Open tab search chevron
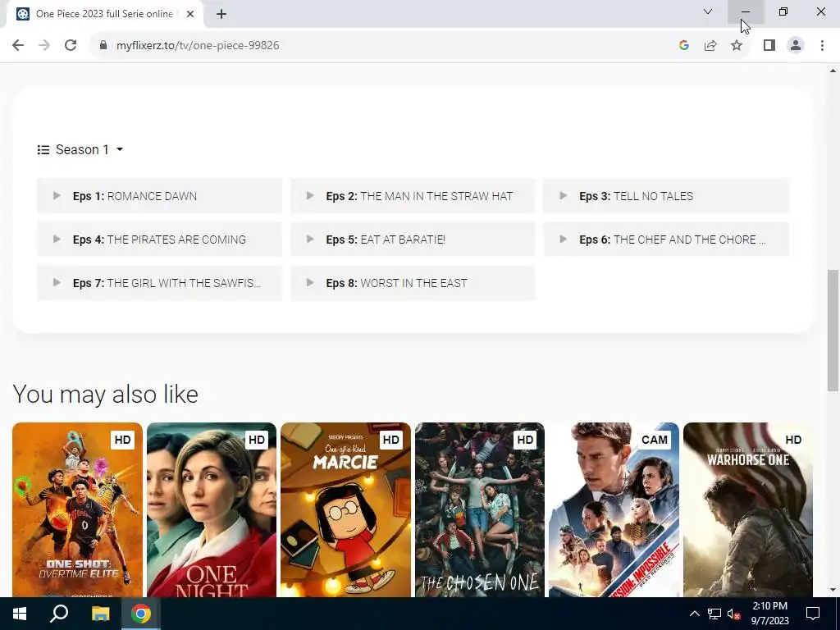The image size is (840, 630). pos(708,11)
